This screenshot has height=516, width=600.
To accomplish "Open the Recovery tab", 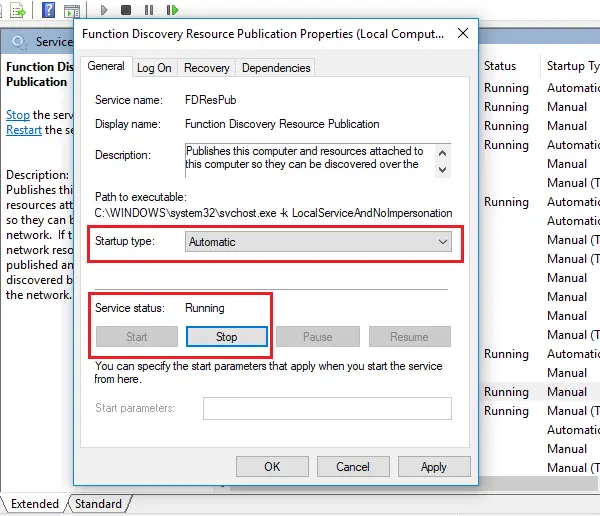I will point(207,68).
